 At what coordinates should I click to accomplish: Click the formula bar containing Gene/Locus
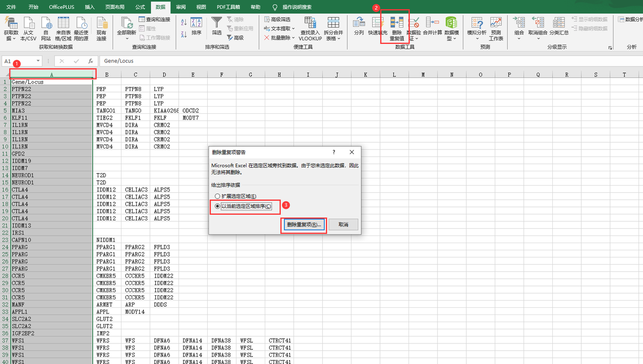tap(371, 61)
